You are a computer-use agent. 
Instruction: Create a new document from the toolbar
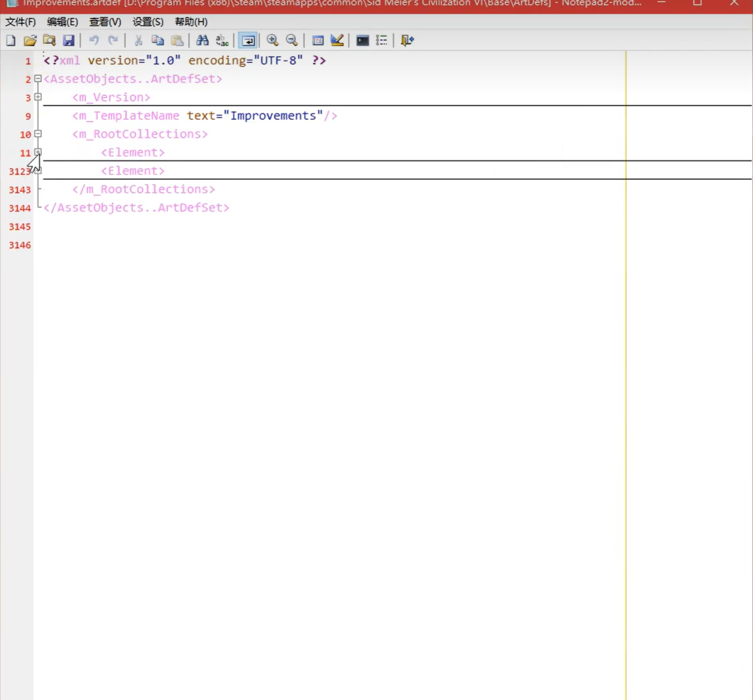pos(11,41)
